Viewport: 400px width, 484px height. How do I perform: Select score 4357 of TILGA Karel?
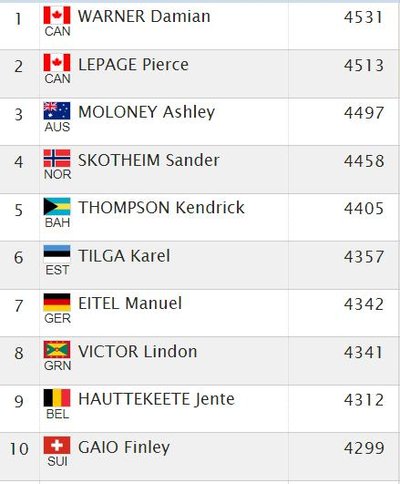[364, 257]
